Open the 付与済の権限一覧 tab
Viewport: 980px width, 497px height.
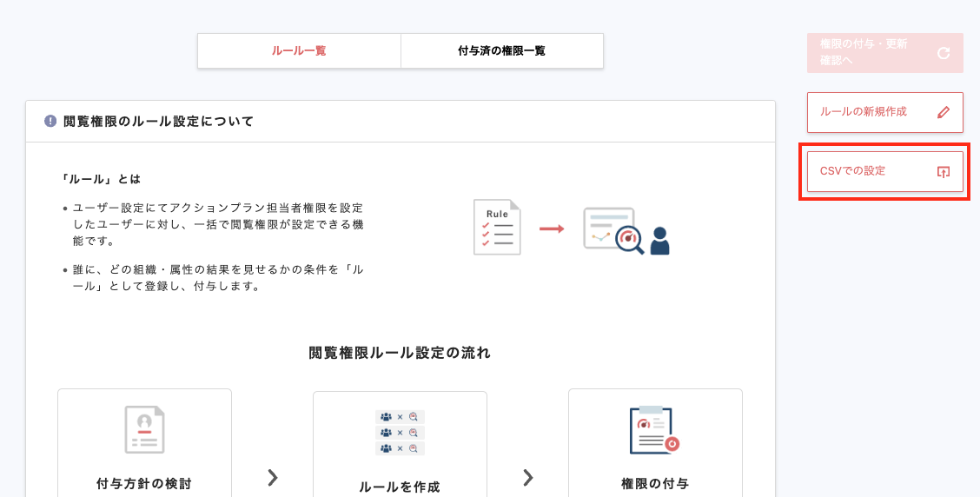[x=501, y=51]
